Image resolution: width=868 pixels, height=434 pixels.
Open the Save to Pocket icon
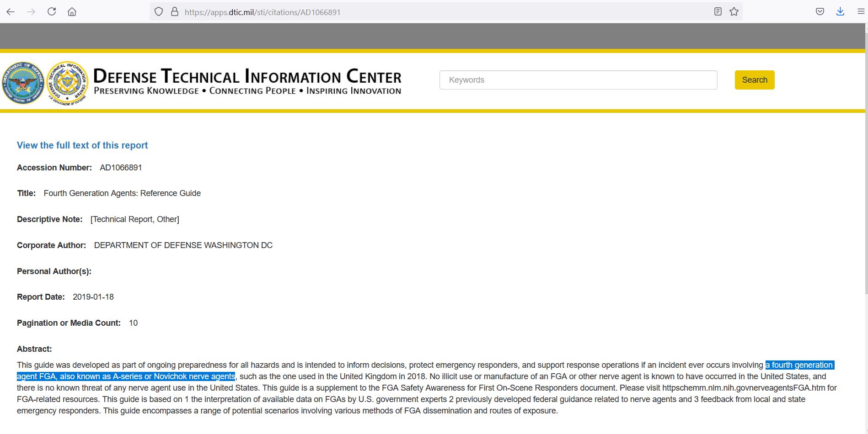(x=820, y=12)
